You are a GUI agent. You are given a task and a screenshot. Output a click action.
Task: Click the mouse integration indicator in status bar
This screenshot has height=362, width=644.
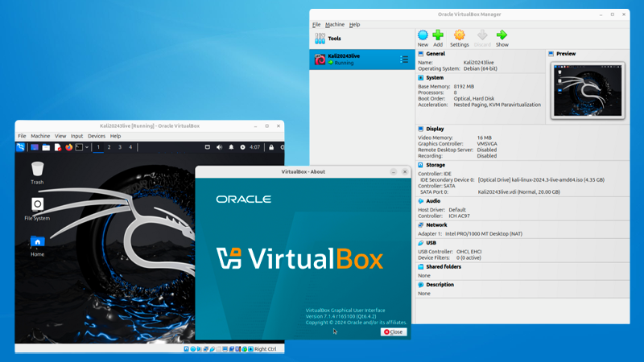click(245, 349)
